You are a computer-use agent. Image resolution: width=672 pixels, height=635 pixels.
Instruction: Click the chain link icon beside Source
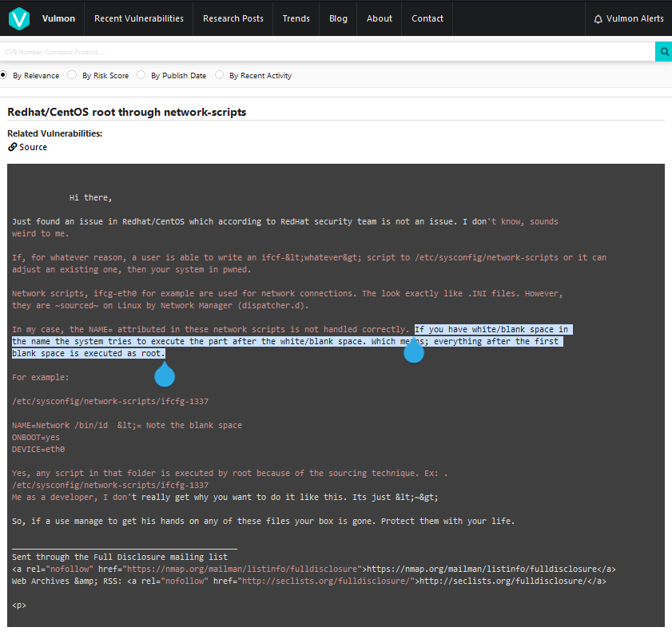[x=13, y=147]
